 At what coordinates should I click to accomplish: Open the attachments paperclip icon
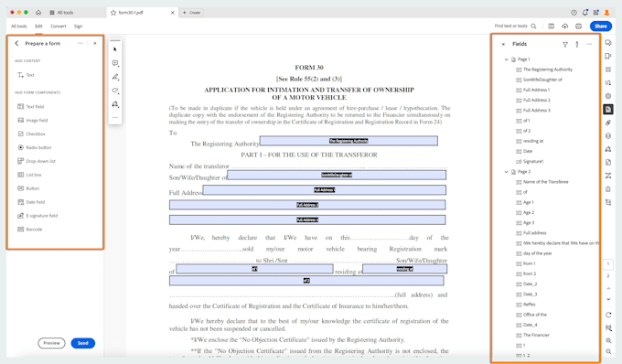click(607, 123)
